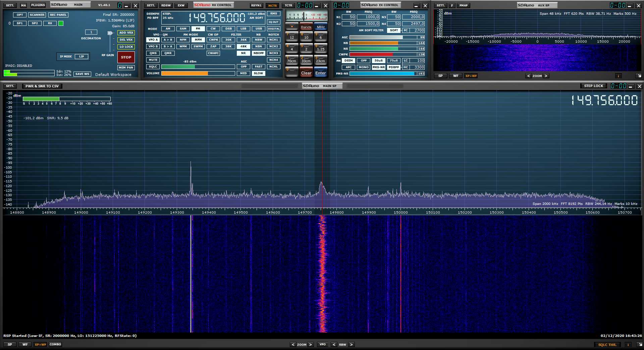Open the SCANNER panel
The image size is (644, 350).
point(37,15)
